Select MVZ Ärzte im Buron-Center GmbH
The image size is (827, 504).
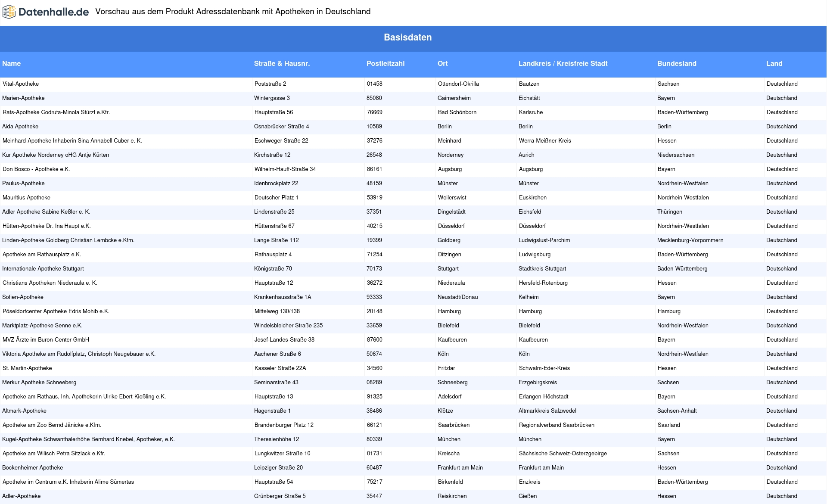[46, 340]
